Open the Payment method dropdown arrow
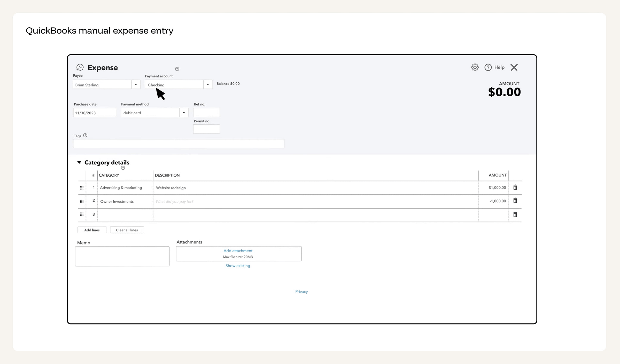Viewport: 620px width, 364px height. (x=184, y=113)
